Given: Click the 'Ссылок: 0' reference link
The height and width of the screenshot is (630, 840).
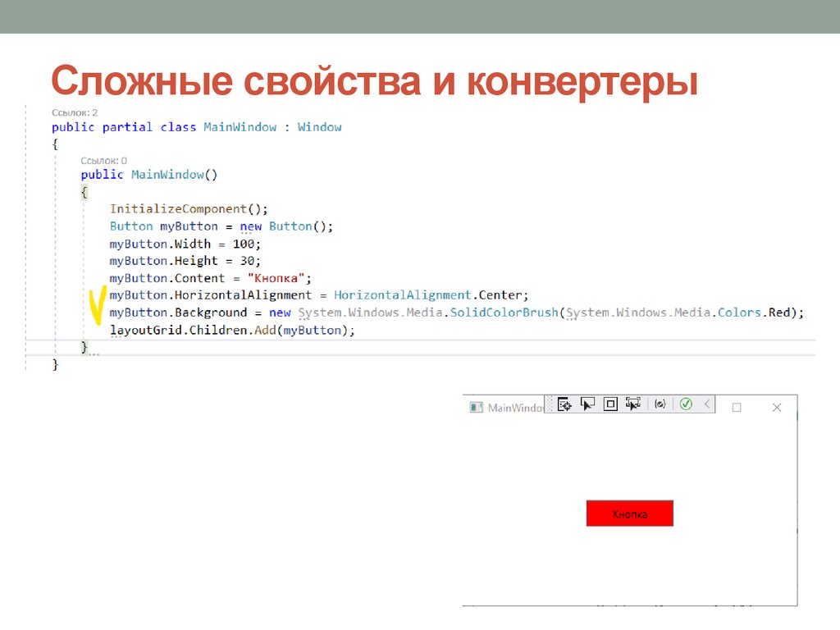Looking at the screenshot, I should 104,161.
